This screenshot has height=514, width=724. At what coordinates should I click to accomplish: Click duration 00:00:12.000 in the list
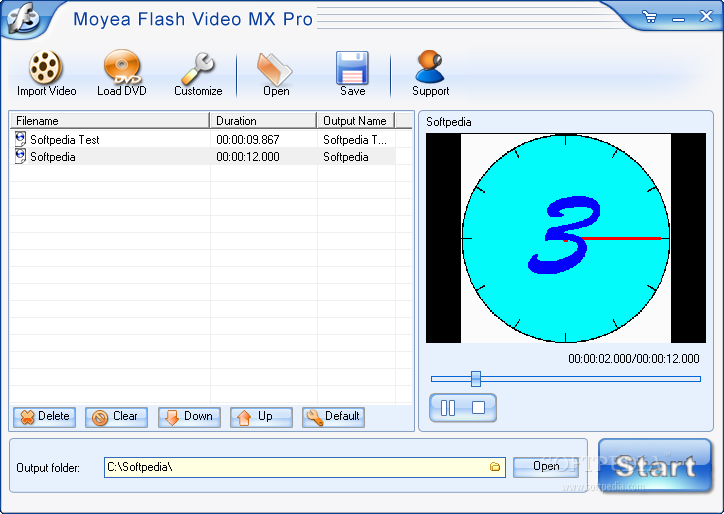pos(248,157)
